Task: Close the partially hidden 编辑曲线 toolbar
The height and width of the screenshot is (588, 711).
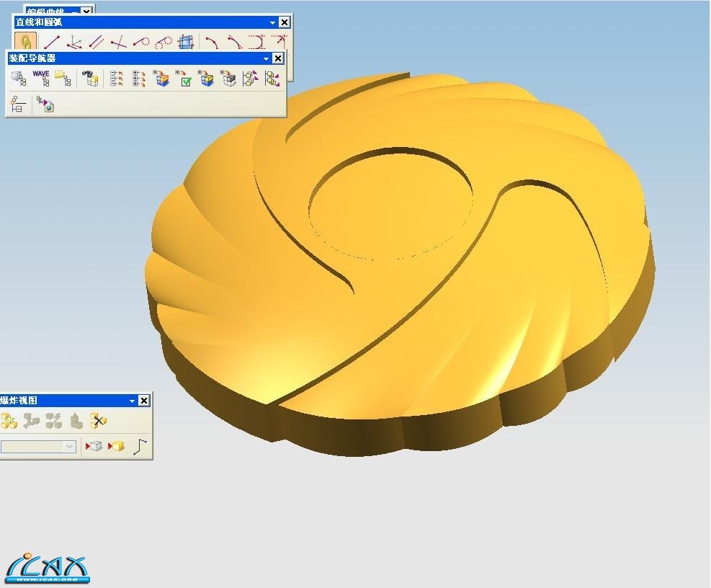Action: (86, 10)
